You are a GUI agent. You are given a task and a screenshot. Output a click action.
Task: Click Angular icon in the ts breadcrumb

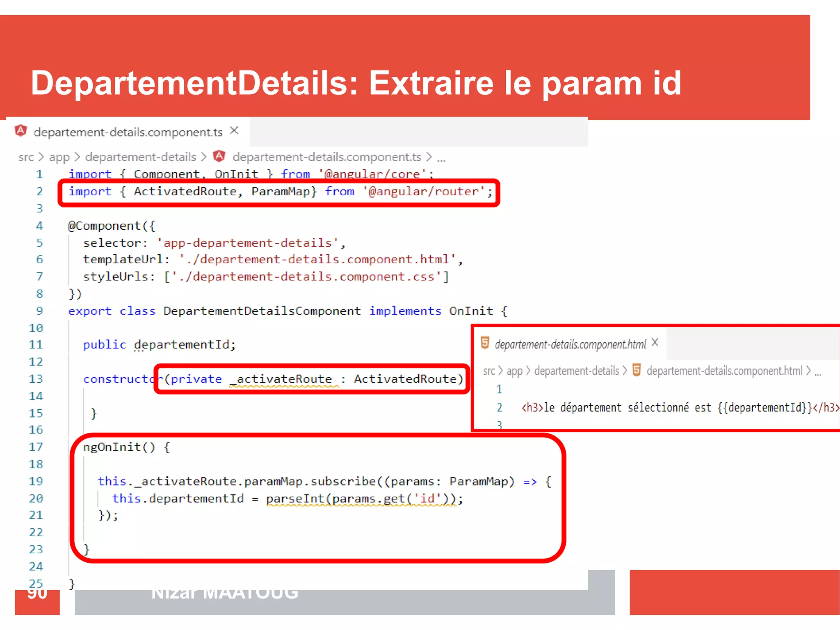pyautogui.click(x=219, y=156)
